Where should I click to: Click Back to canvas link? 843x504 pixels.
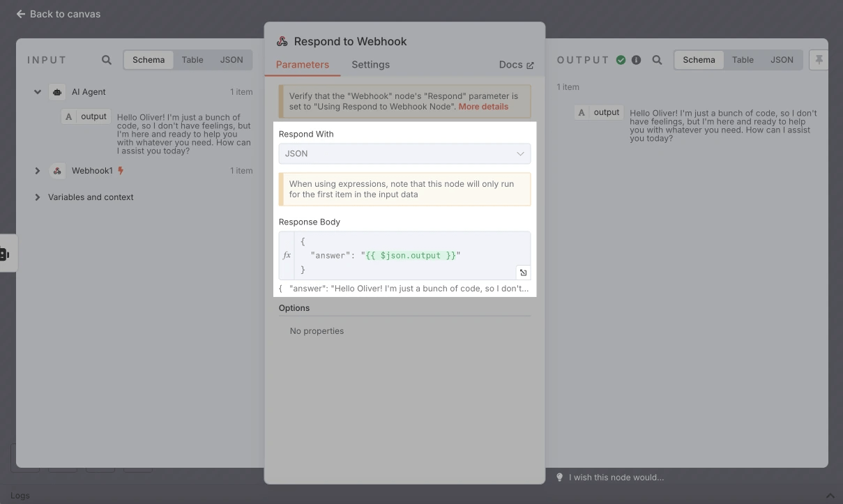point(59,14)
